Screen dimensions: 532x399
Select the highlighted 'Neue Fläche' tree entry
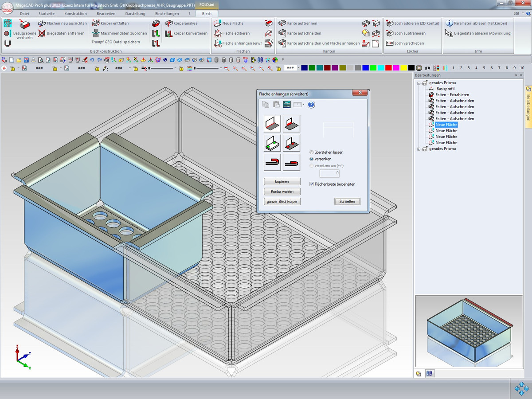[x=446, y=125]
